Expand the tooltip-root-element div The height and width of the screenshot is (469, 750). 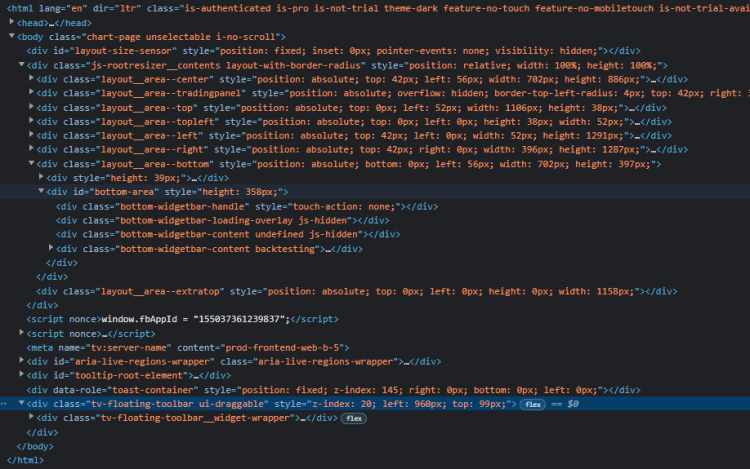coord(21,374)
